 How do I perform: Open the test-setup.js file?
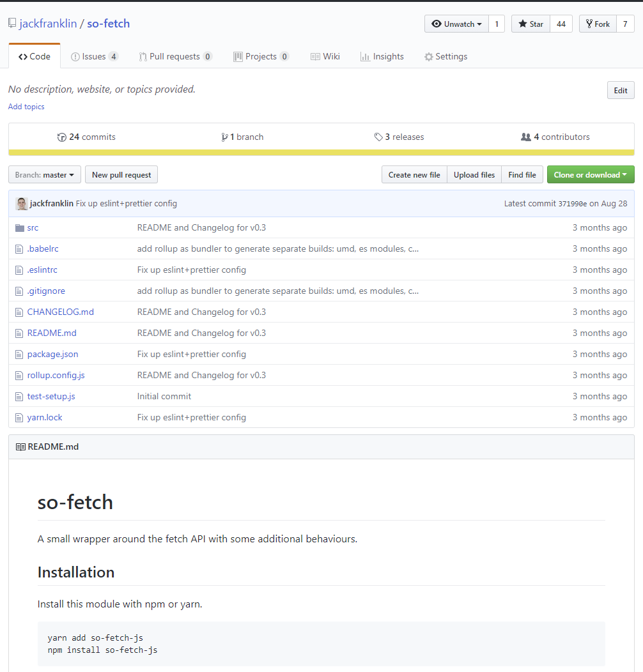coord(51,397)
